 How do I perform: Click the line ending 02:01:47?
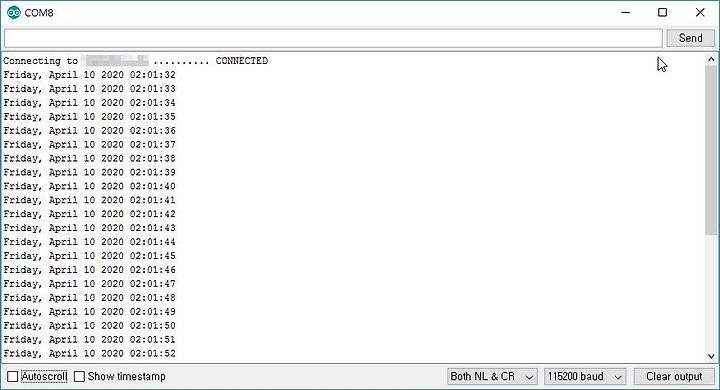click(x=90, y=283)
